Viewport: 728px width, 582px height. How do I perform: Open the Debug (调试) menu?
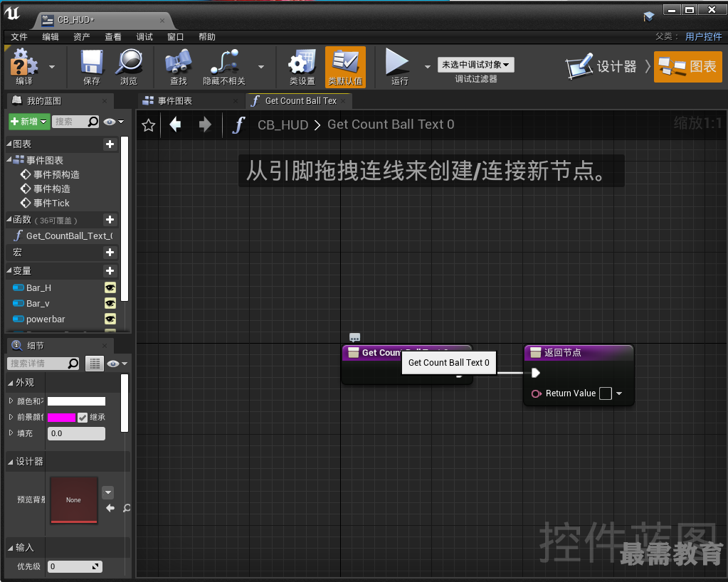coord(144,37)
